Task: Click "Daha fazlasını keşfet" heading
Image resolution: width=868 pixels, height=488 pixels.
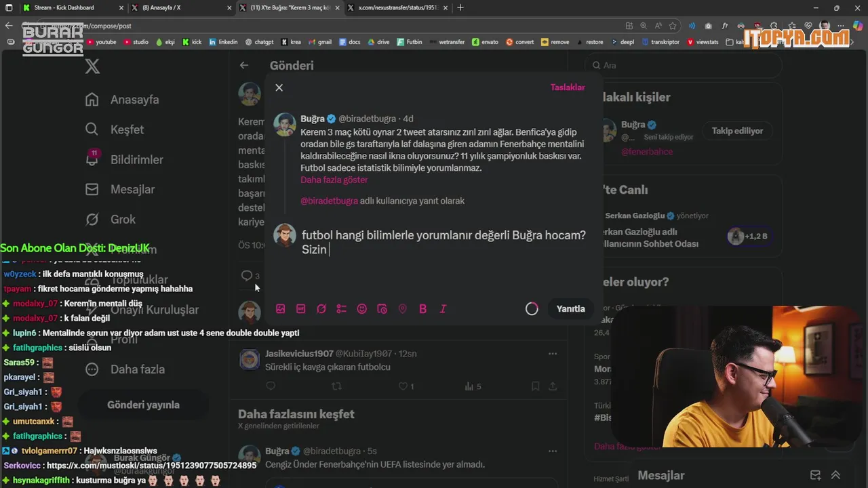Action: [x=296, y=414]
